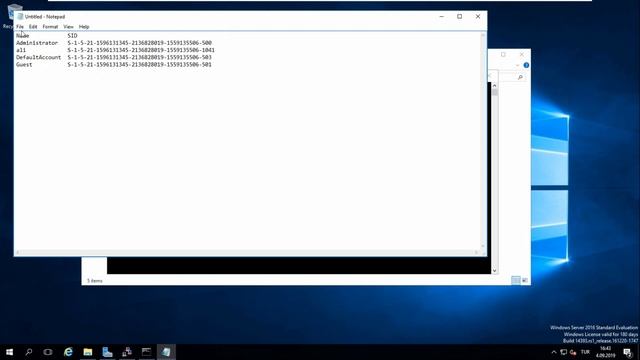Viewport: 640px width, 360px height.
Task: Click the DefaultAccount SID ending in 503
Action: click(140, 58)
